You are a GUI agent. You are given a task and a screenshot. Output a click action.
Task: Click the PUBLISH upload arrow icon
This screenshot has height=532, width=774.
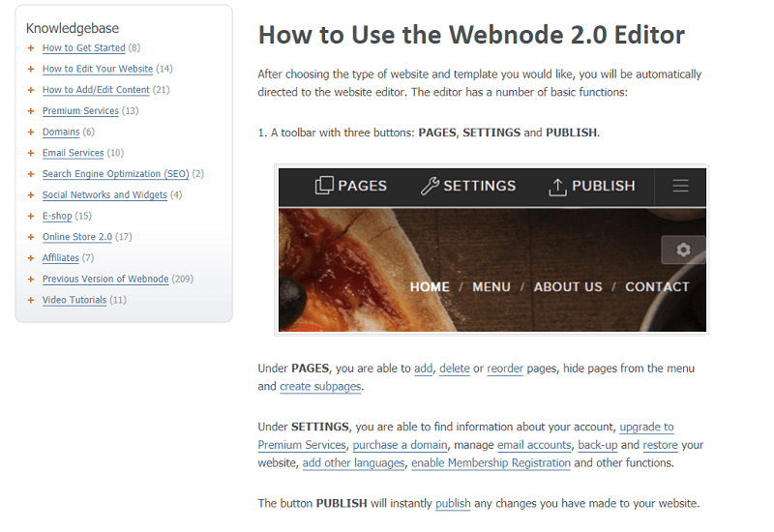click(557, 187)
